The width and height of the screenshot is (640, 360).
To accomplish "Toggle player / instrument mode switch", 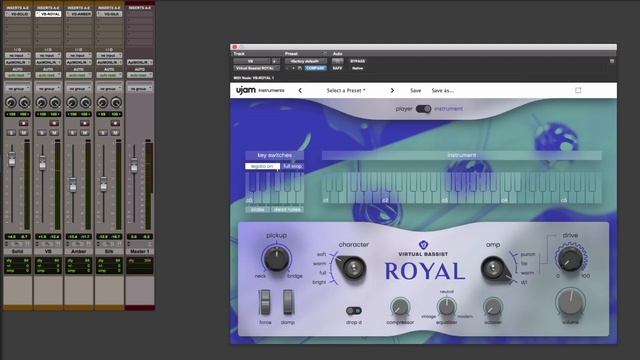I will coord(423,109).
